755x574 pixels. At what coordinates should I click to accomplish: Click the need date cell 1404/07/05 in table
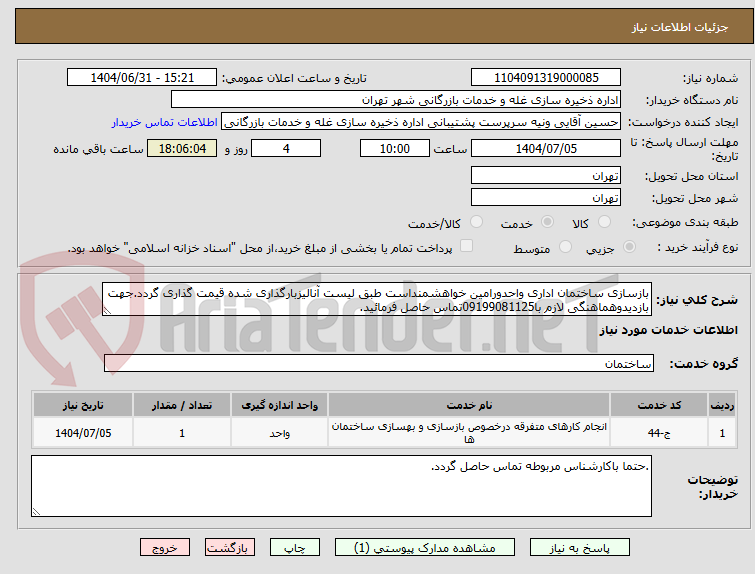click(x=83, y=433)
